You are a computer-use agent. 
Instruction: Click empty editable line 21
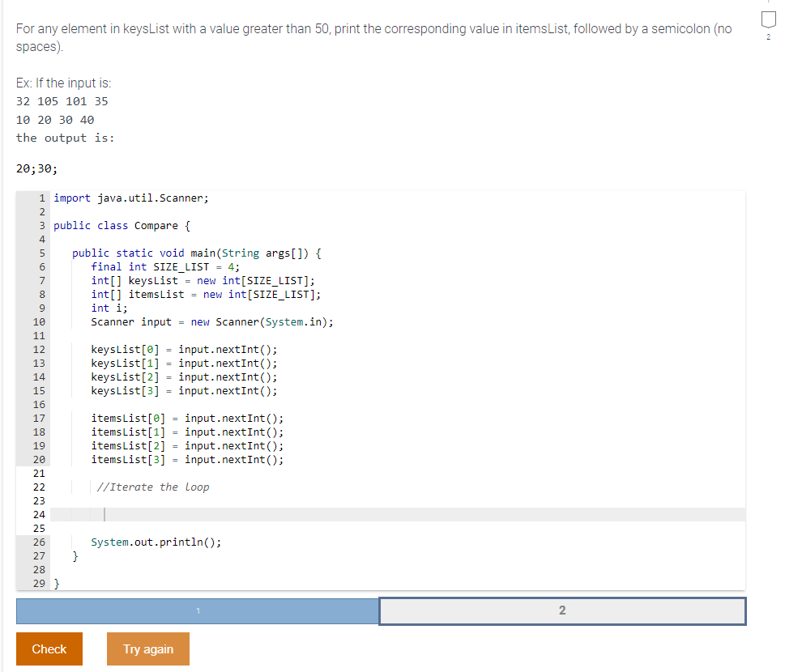point(398,474)
